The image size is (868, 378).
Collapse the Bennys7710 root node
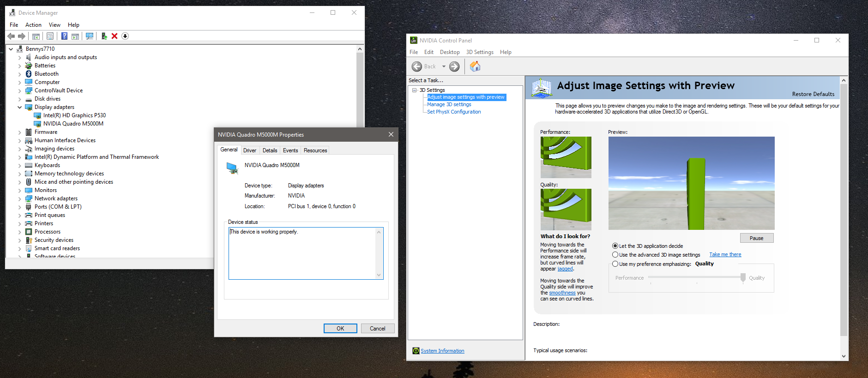coord(11,49)
